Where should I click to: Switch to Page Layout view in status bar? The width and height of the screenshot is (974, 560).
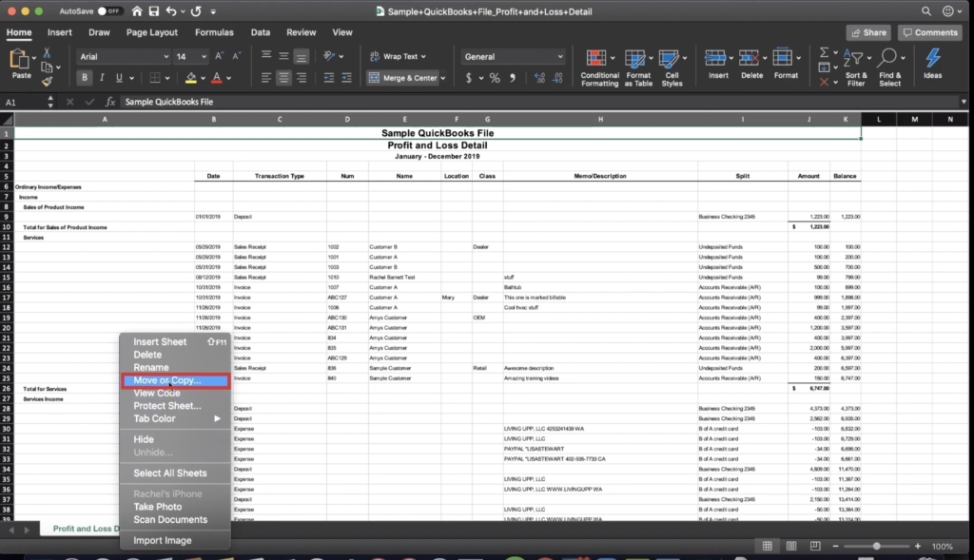tap(790, 547)
